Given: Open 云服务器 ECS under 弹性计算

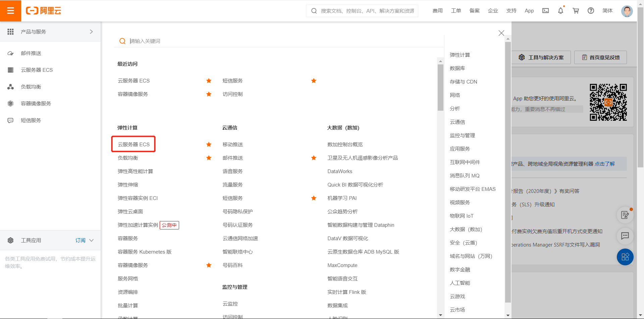Looking at the screenshot, I should 133,145.
